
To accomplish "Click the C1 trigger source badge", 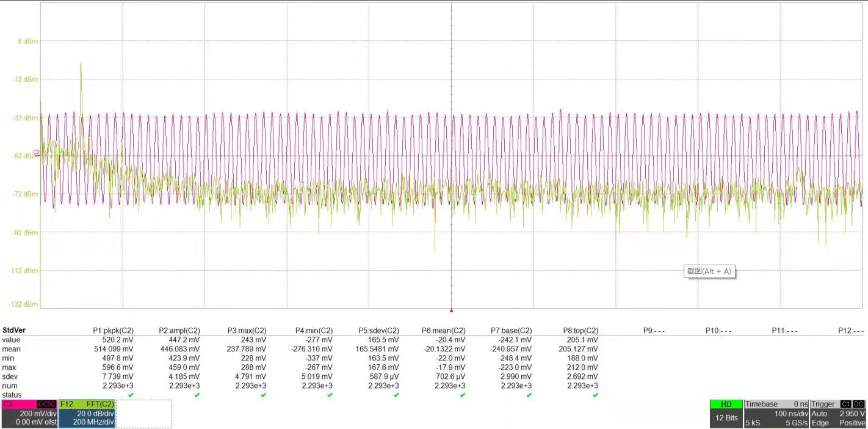I will point(845,404).
